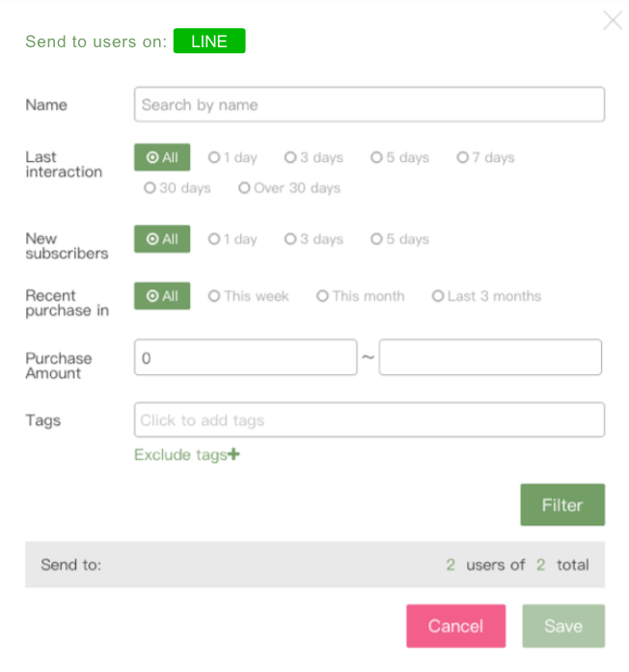Select All for New subscribers
The width and height of the screenshot is (629, 672).
tap(162, 239)
